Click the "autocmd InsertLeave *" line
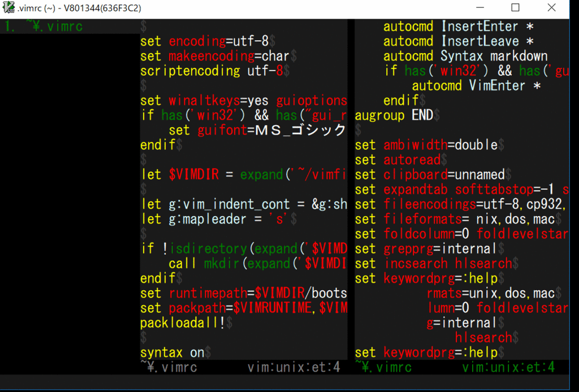 coord(458,41)
